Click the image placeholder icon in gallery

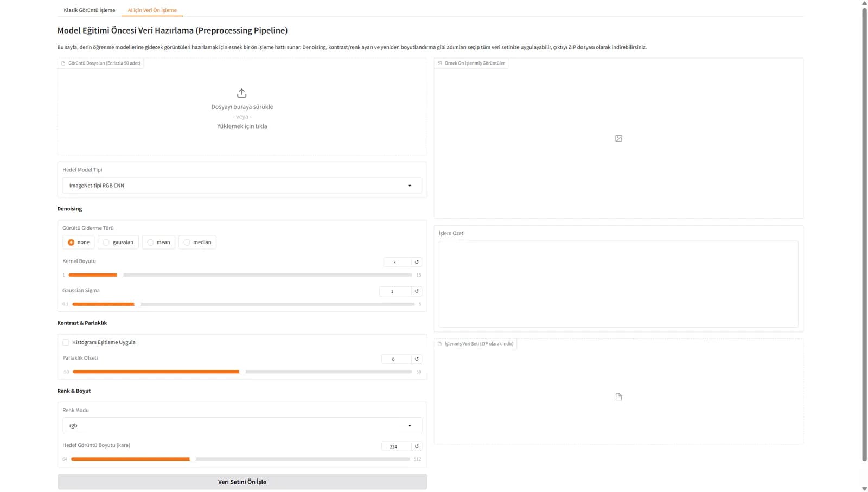pos(618,138)
